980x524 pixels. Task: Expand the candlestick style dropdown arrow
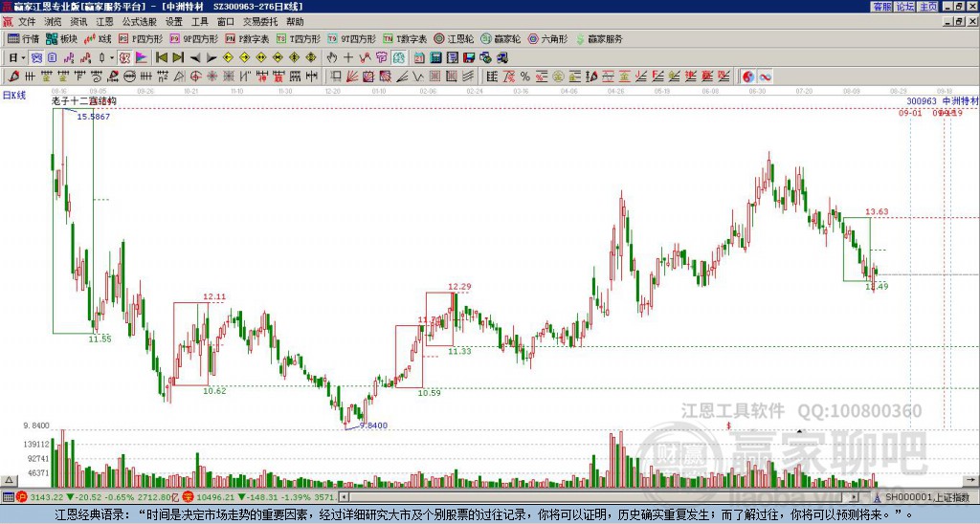112,58
